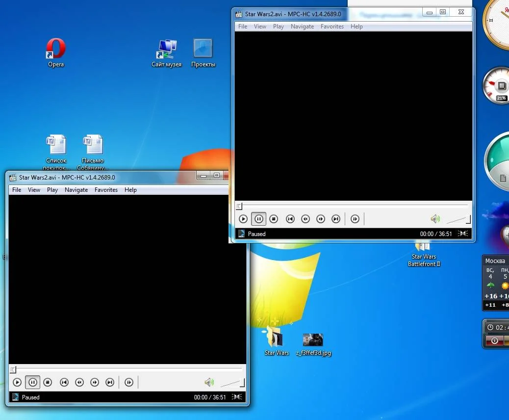Select the Сайт музея desktop shortcut
This screenshot has height=420, width=509.
167,53
